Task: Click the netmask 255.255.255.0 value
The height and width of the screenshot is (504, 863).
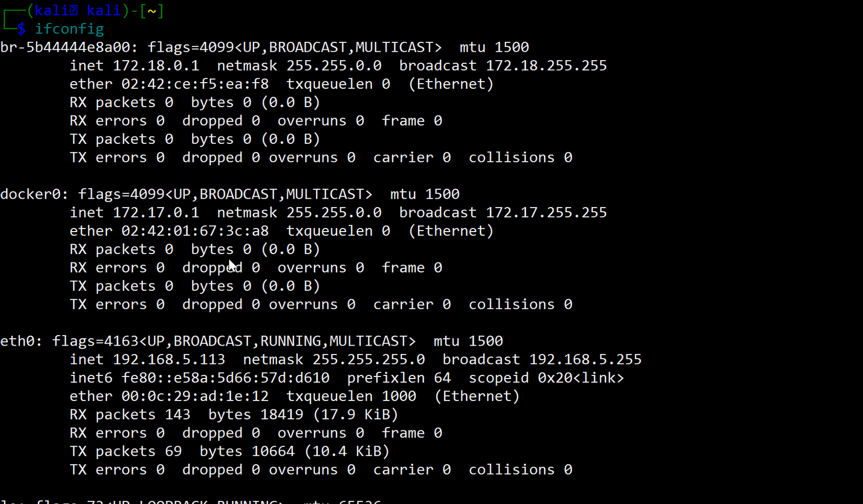Action: 368,359
